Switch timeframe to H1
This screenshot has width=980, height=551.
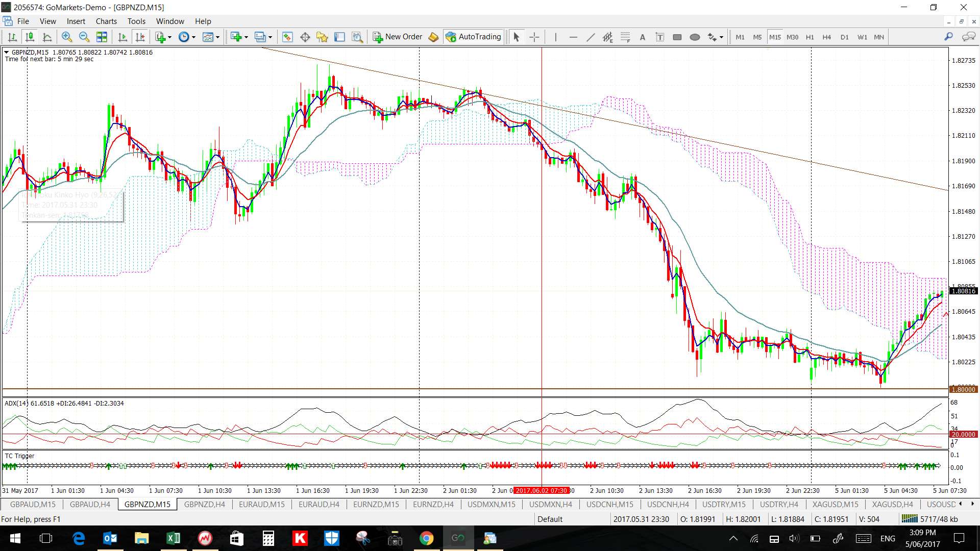click(x=810, y=37)
